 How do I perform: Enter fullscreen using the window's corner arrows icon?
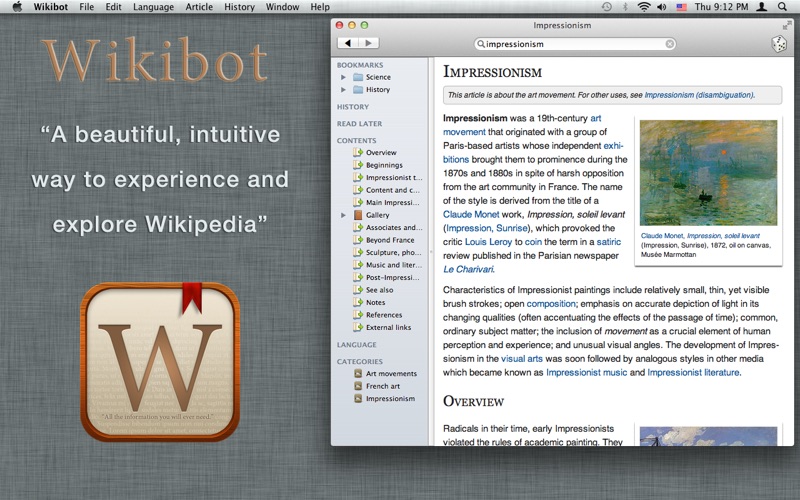785,25
